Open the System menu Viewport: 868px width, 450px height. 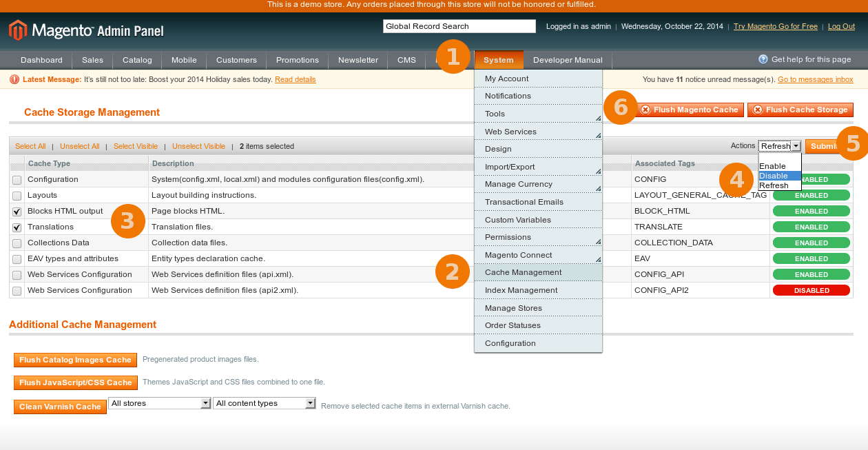pos(499,60)
